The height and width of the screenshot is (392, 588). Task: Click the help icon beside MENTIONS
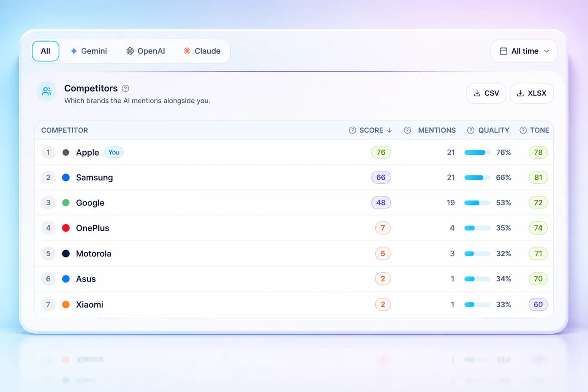[407, 130]
